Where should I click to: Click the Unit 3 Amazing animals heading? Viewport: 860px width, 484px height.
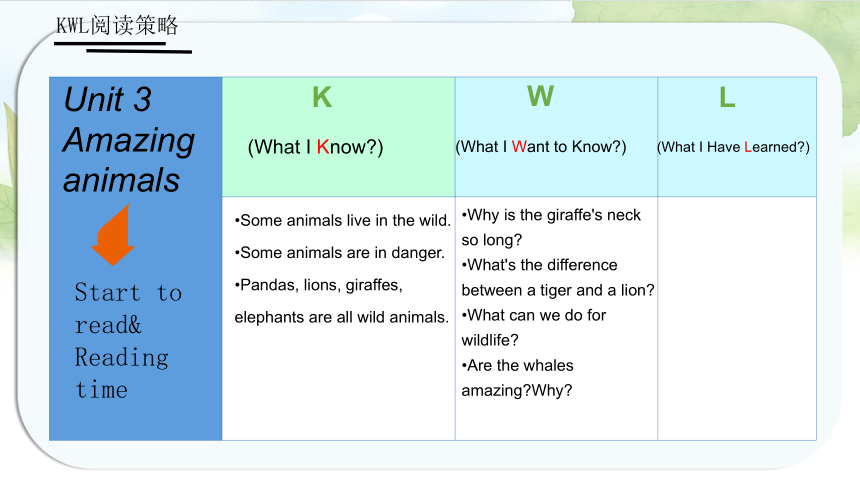tap(129, 140)
